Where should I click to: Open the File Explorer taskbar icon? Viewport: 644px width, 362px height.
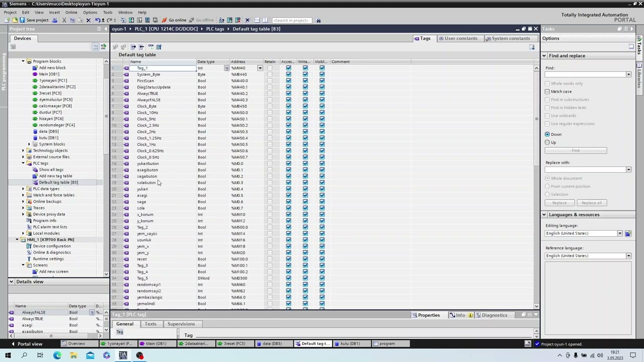73,356
